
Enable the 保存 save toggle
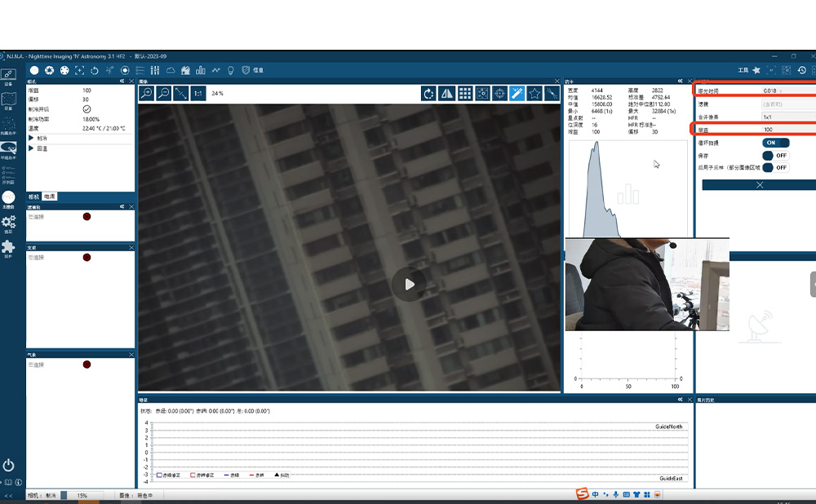(x=774, y=155)
